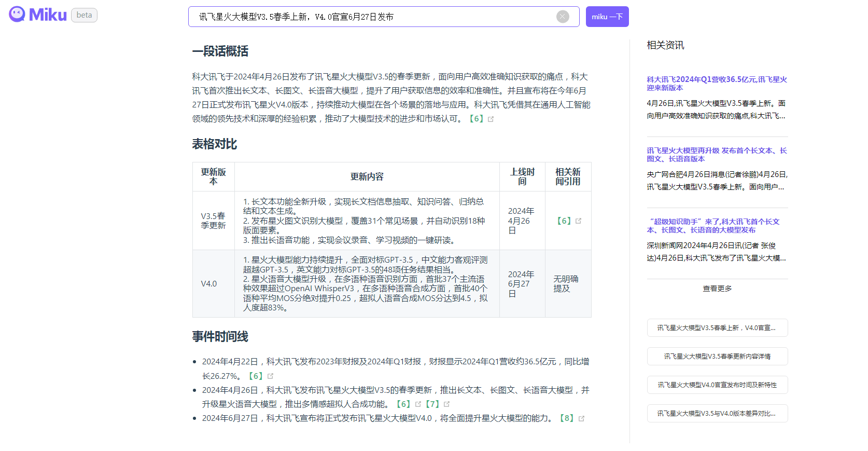Open external link icon in V3.5 table row
Image resolution: width=868 pixels, height=451 pixels.
click(x=578, y=221)
